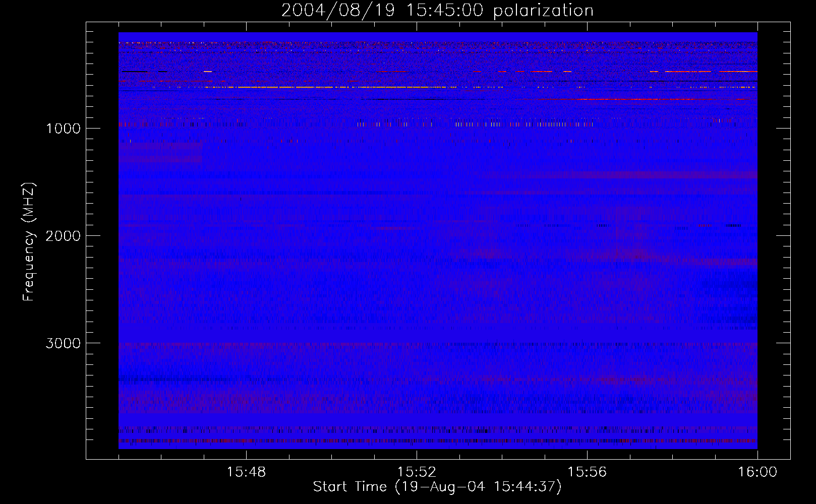Click the 15:56 time axis label

click(587, 472)
